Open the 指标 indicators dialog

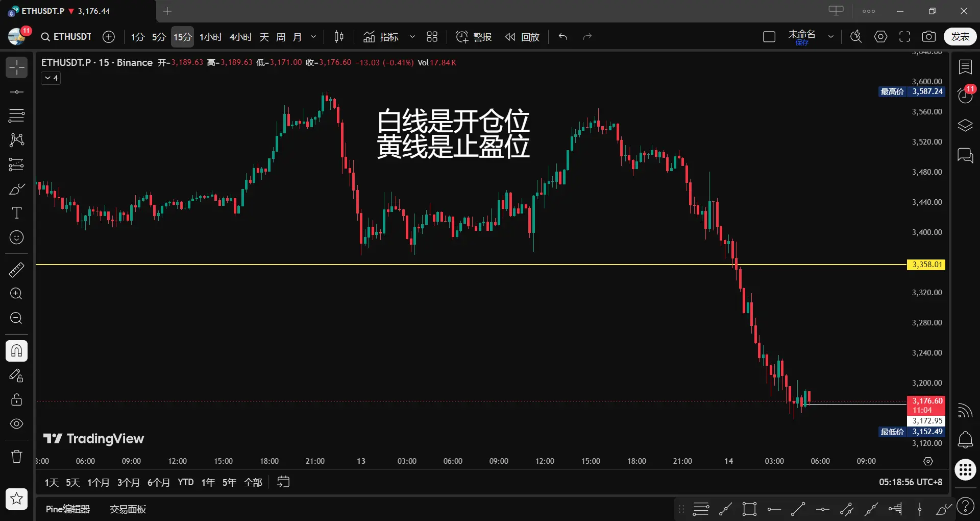[x=381, y=37]
